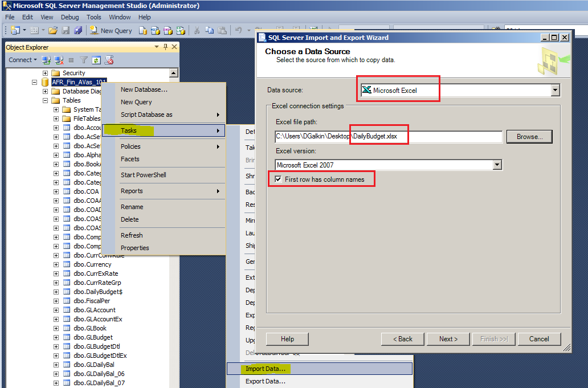Close the Object Explorer panel

click(174, 47)
